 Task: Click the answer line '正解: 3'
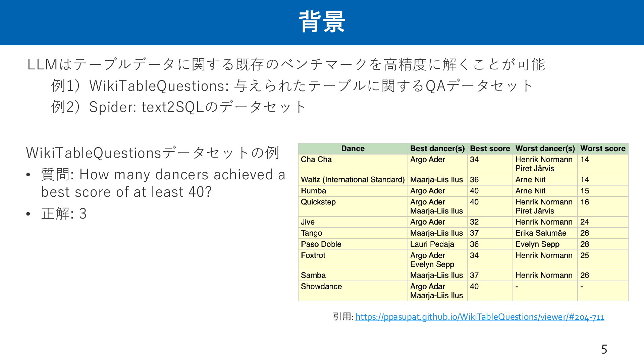click(x=64, y=214)
